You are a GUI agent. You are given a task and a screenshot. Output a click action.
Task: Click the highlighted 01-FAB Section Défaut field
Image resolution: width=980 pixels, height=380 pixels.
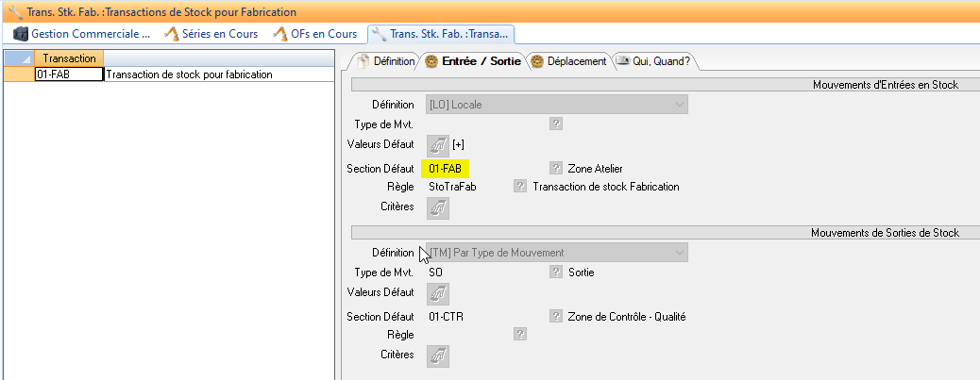coord(445,168)
